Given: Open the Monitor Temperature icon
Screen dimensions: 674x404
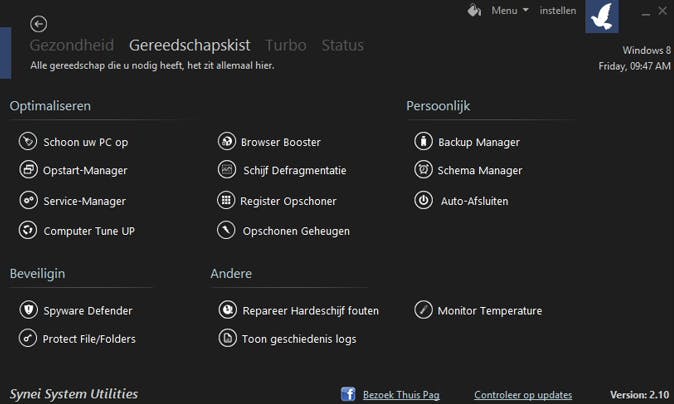Looking at the screenshot, I should tap(423, 310).
